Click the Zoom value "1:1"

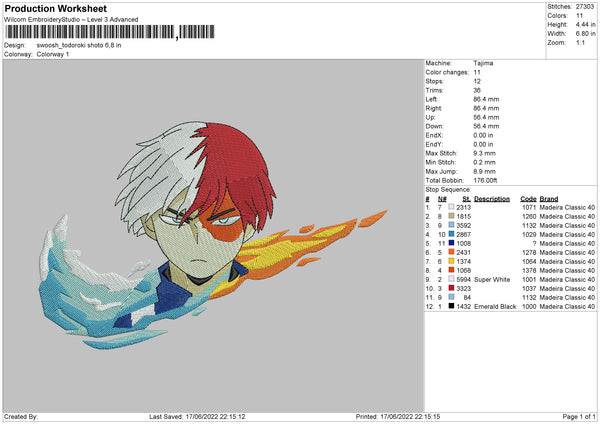click(580, 42)
